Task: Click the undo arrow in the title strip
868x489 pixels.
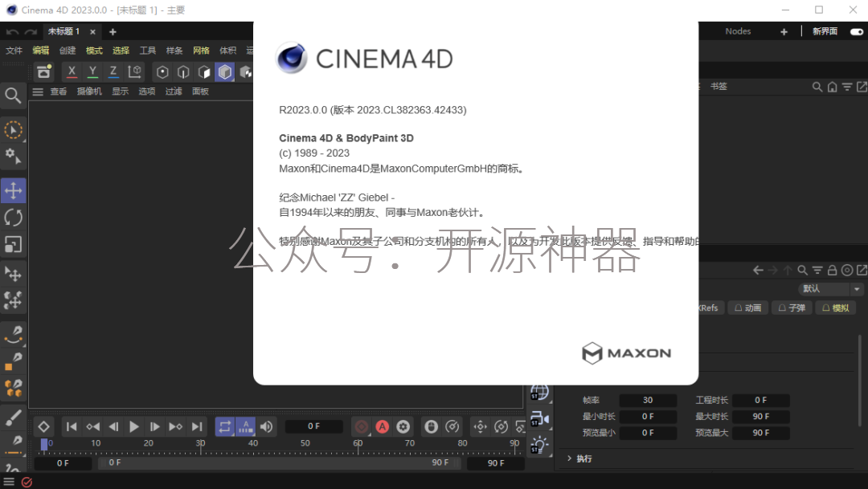Action: click(x=12, y=32)
